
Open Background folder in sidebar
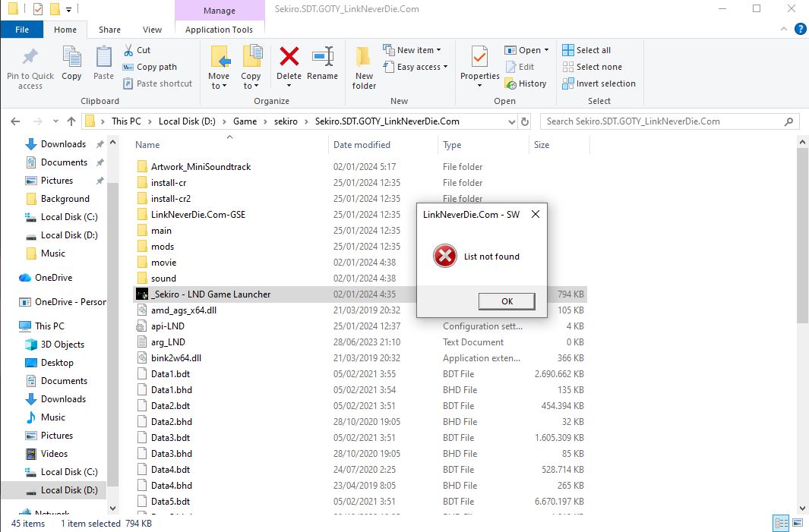click(65, 199)
